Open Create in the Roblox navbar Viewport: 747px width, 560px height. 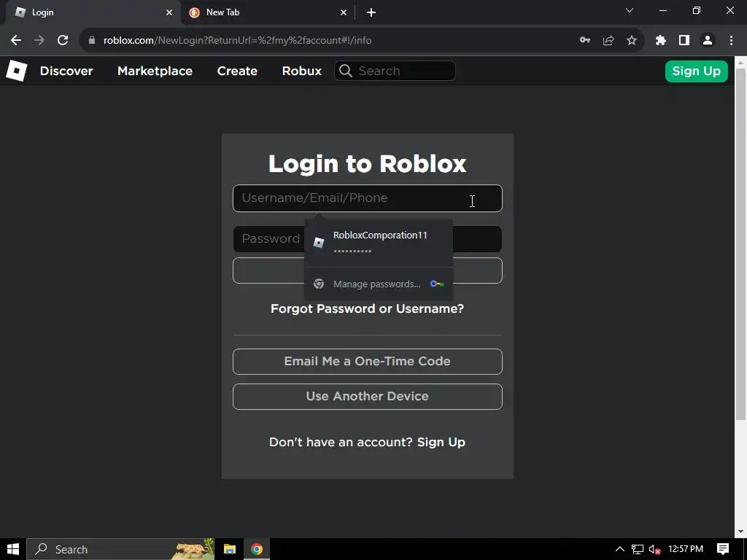(x=237, y=71)
